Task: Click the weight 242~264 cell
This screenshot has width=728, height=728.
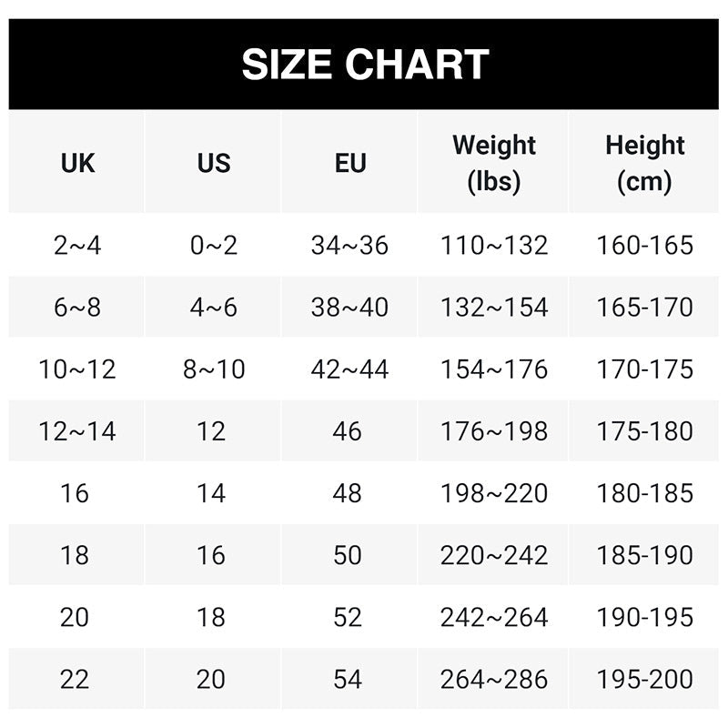Action: (x=494, y=617)
